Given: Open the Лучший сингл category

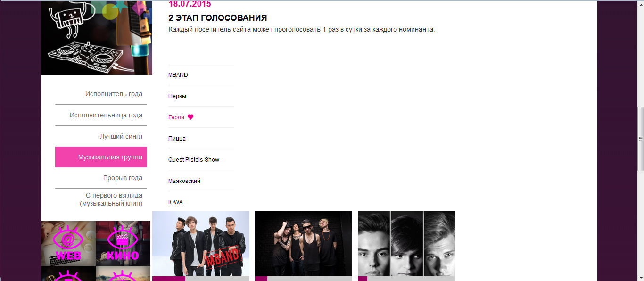Looking at the screenshot, I should click(121, 136).
